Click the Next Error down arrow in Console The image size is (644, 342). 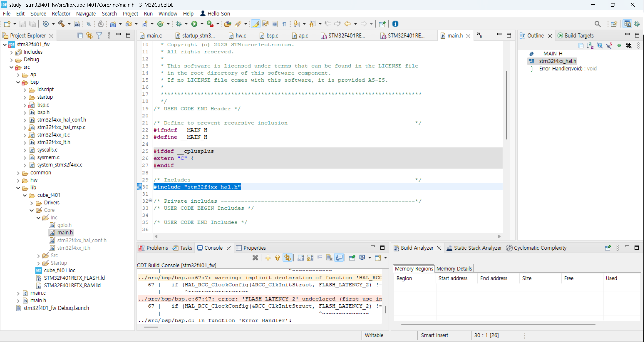coord(268,257)
